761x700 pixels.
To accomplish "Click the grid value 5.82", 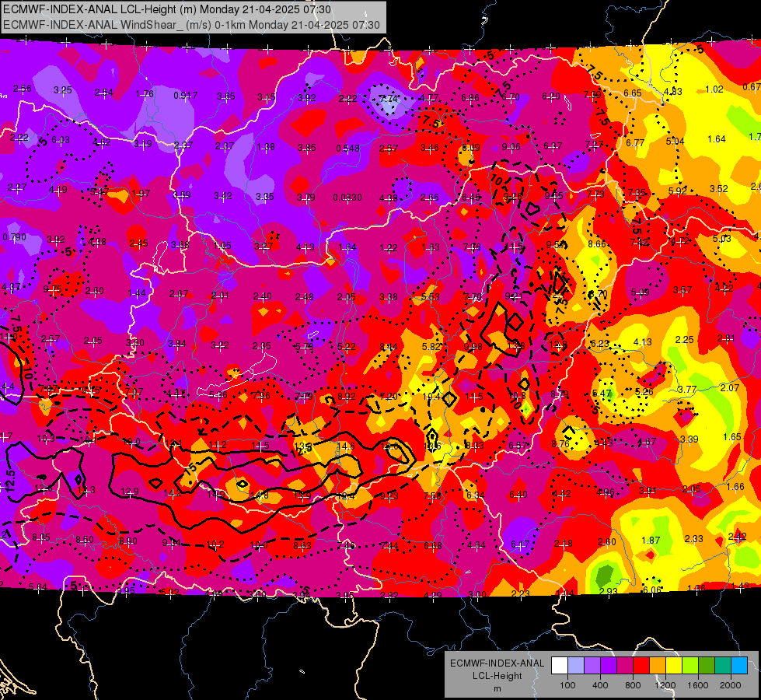I will [x=431, y=346].
